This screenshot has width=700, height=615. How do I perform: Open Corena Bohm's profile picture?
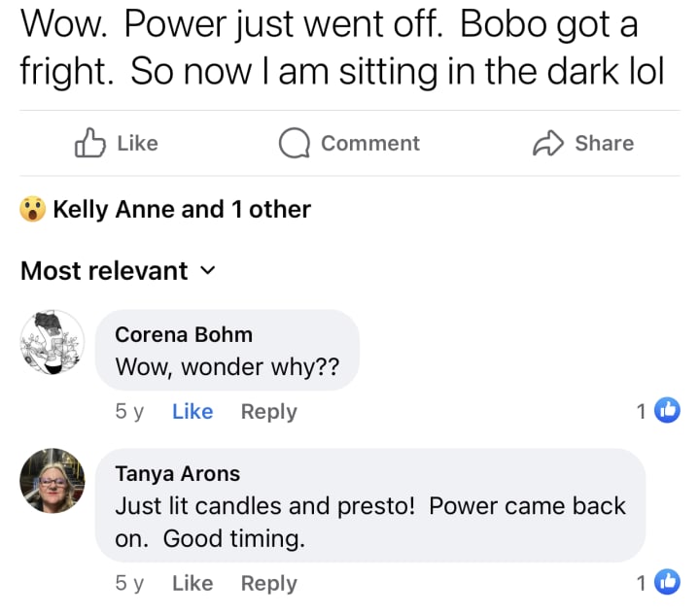(52, 342)
